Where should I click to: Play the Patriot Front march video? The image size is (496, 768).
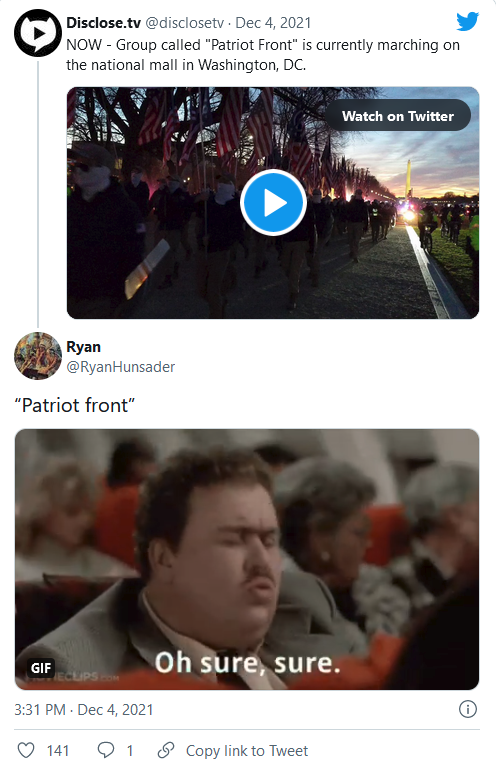coord(273,202)
